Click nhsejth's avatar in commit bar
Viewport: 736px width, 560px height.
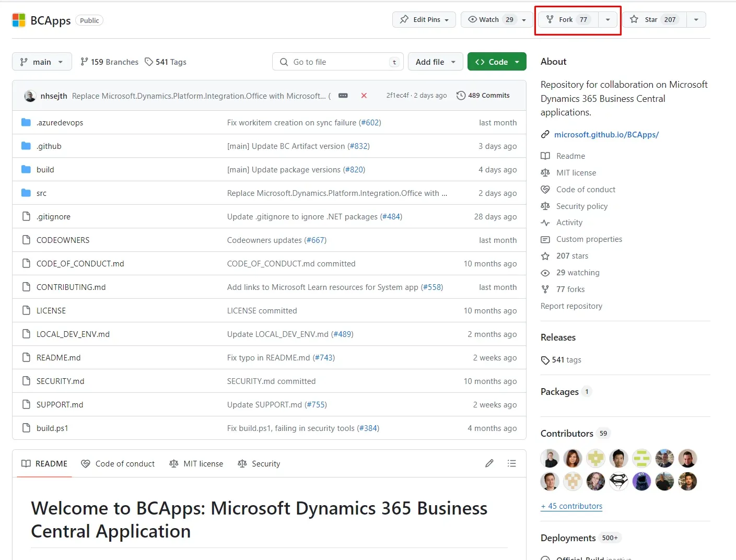30,96
